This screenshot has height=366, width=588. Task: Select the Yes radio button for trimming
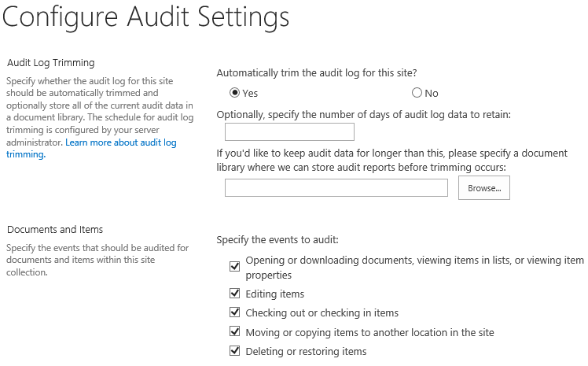[235, 93]
